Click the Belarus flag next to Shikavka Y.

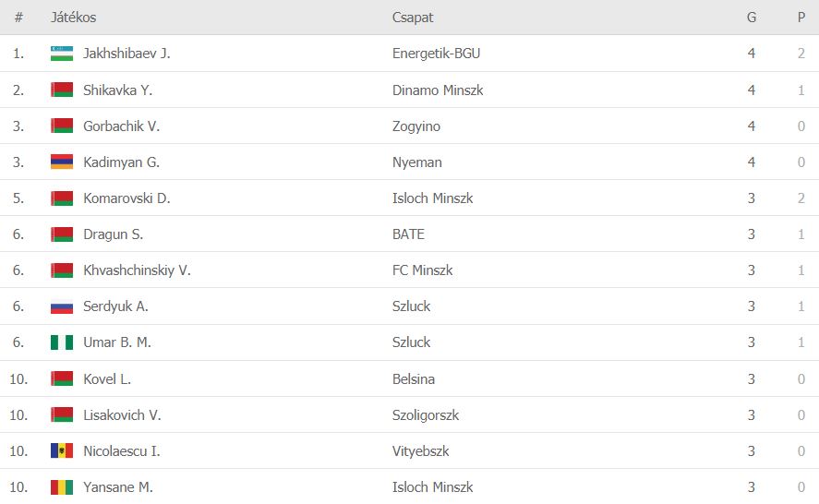[62, 90]
